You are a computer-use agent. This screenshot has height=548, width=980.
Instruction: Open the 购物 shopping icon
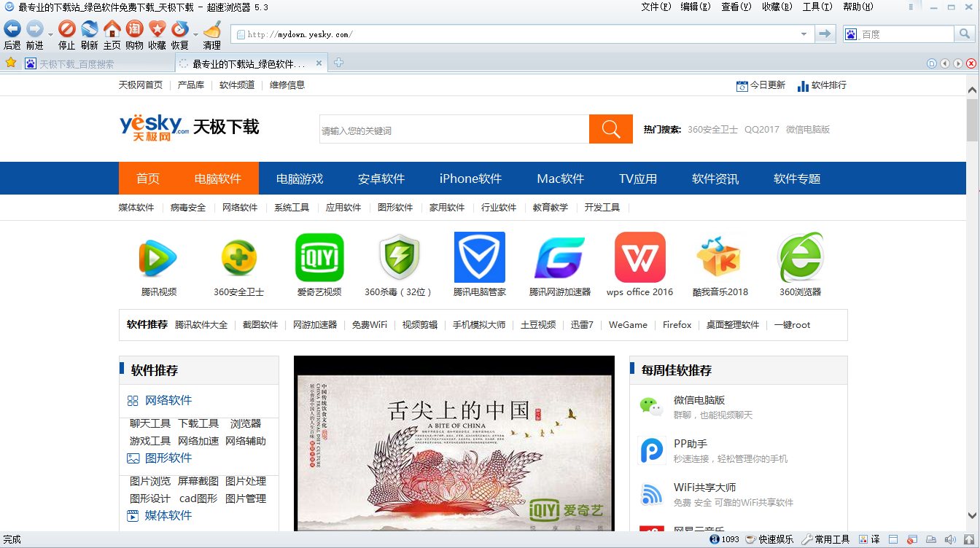click(135, 29)
